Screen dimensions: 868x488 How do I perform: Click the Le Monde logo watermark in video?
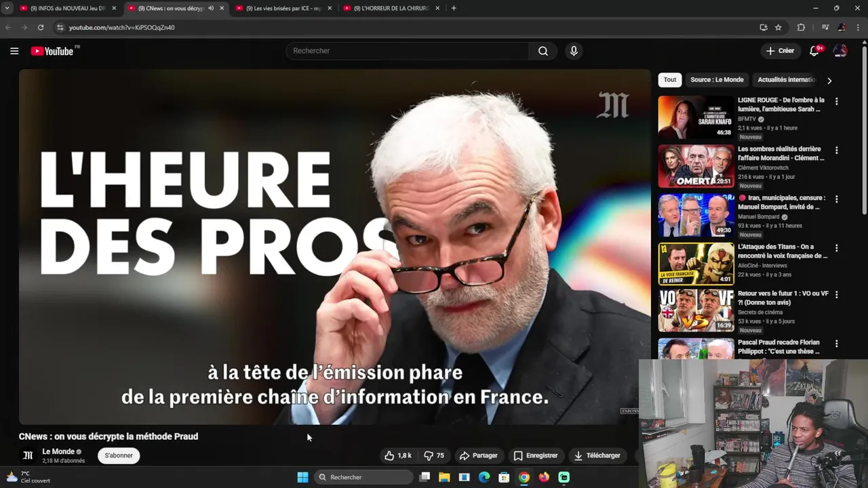pyautogui.click(x=613, y=106)
